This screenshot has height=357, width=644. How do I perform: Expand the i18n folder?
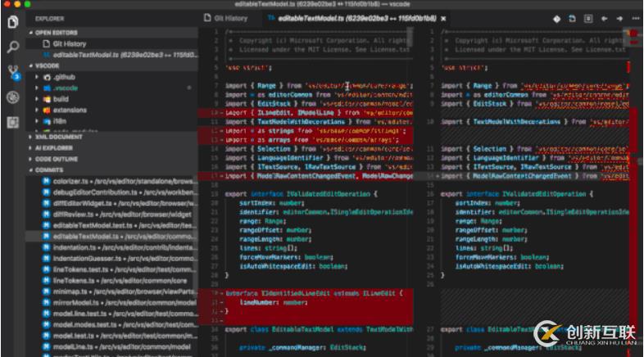(x=111, y=121)
